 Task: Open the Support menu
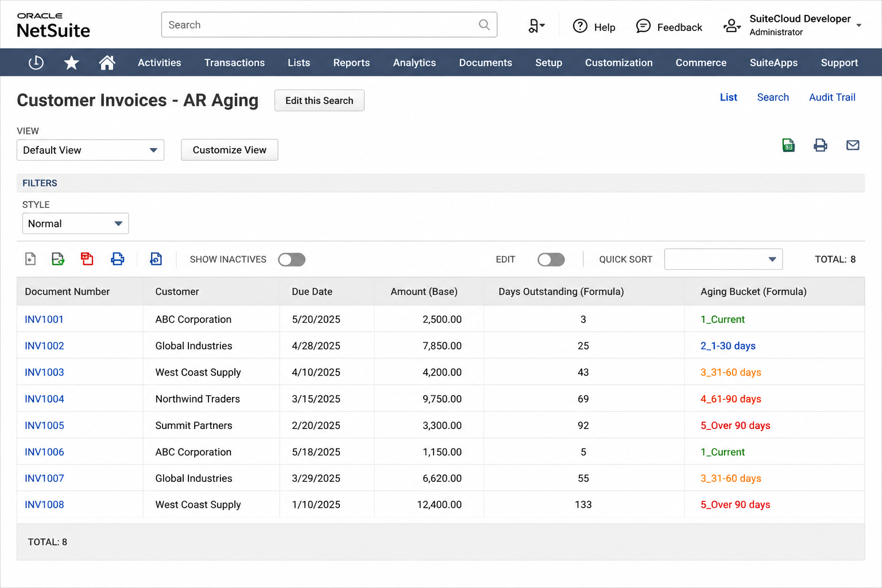click(840, 63)
